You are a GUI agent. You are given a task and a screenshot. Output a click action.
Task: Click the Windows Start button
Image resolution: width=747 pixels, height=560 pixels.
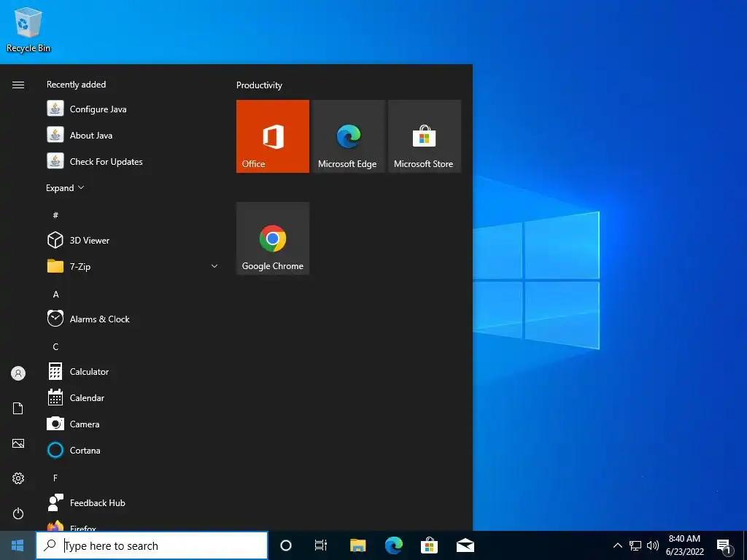tap(18, 545)
